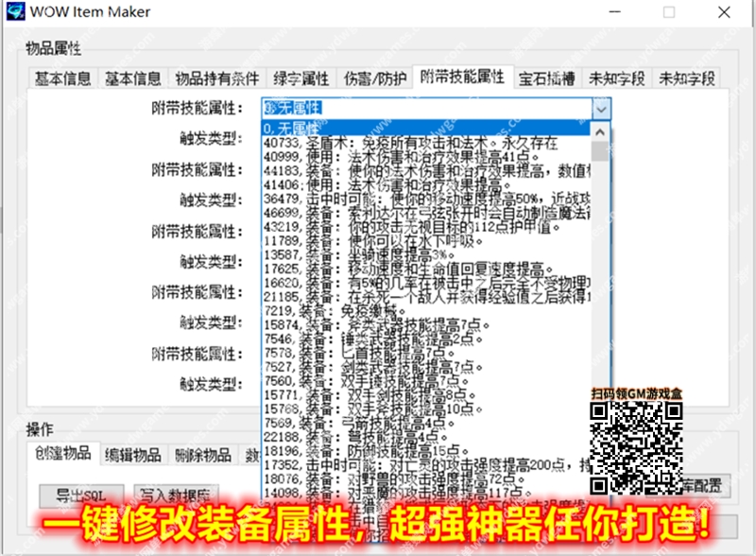This screenshot has width=756, height=556.
Task: Select entry 13587 坐骑速度提高3%
Action: click(x=426, y=255)
